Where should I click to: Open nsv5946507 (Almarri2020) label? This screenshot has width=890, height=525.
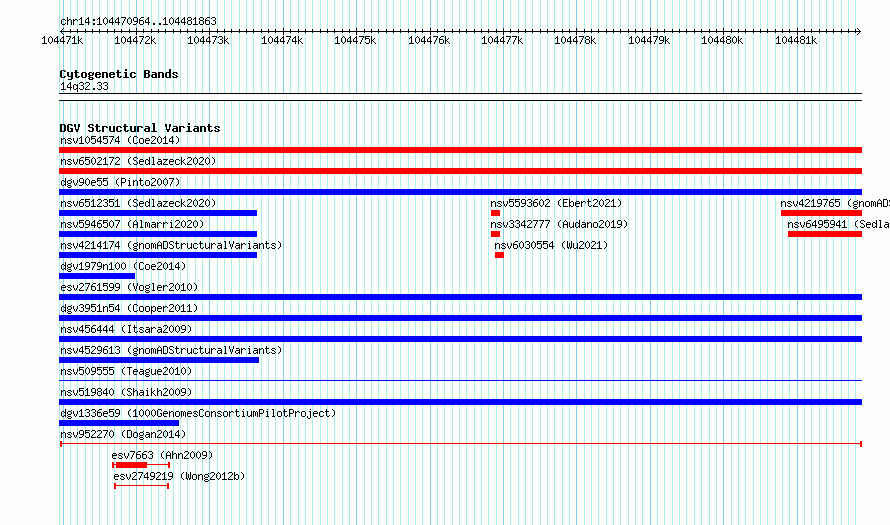[x=132, y=224]
